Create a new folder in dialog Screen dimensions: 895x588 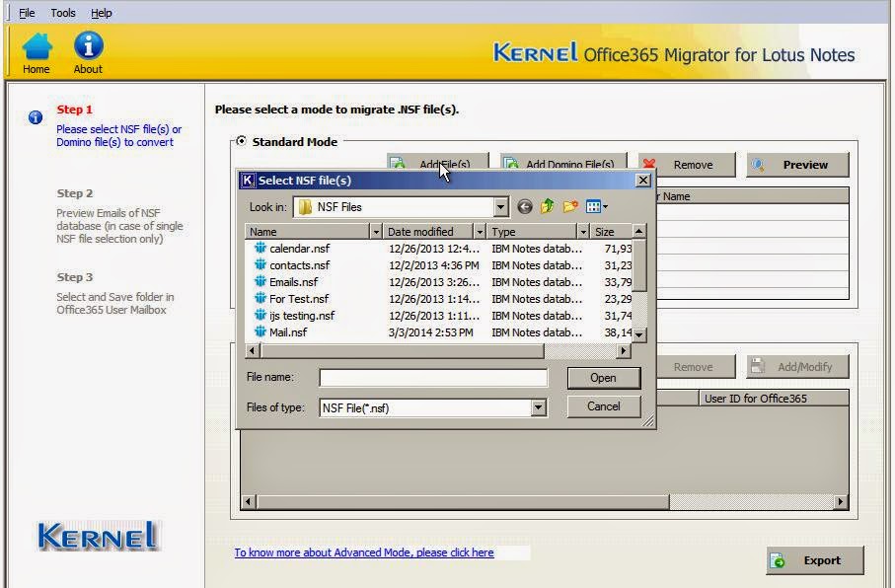pyautogui.click(x=570, y=206)
